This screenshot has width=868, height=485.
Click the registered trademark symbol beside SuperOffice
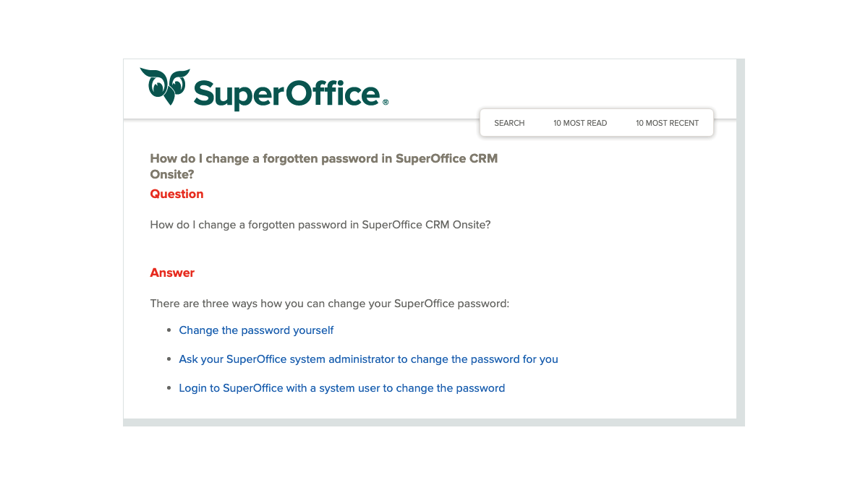pyautogui.click(x=386, y=102)
